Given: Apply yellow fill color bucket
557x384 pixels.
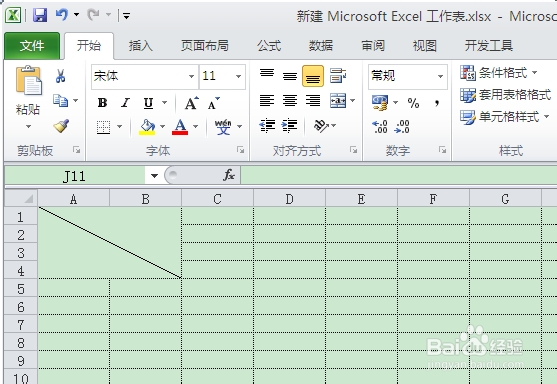Looking at the screenshot, I should point(147,127).
